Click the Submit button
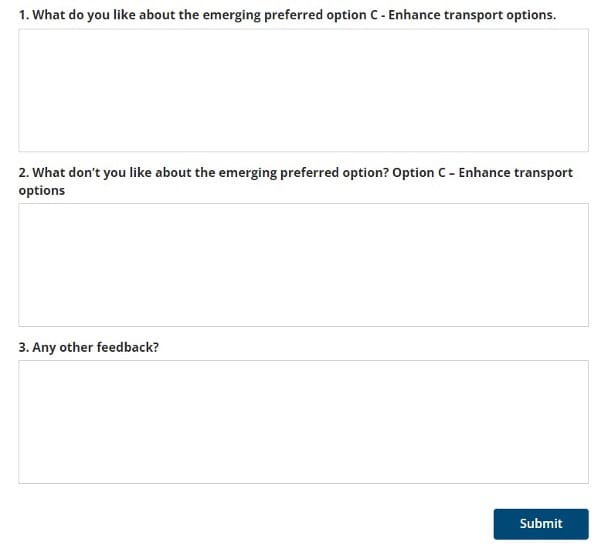The height and width of the screenshot is (552, 602). 540,523
